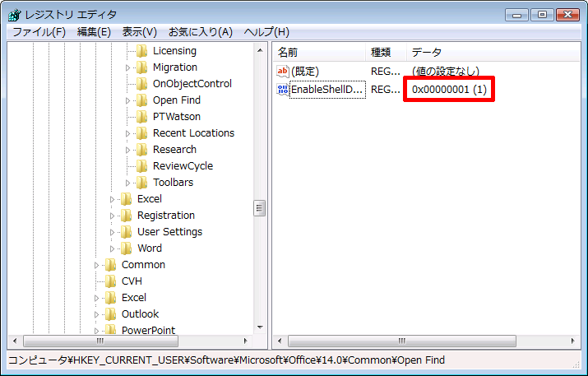Expand the Outlook key
The width and height of the screenshot is (588, 376).
pyautogui.click(x=96, y=315)
